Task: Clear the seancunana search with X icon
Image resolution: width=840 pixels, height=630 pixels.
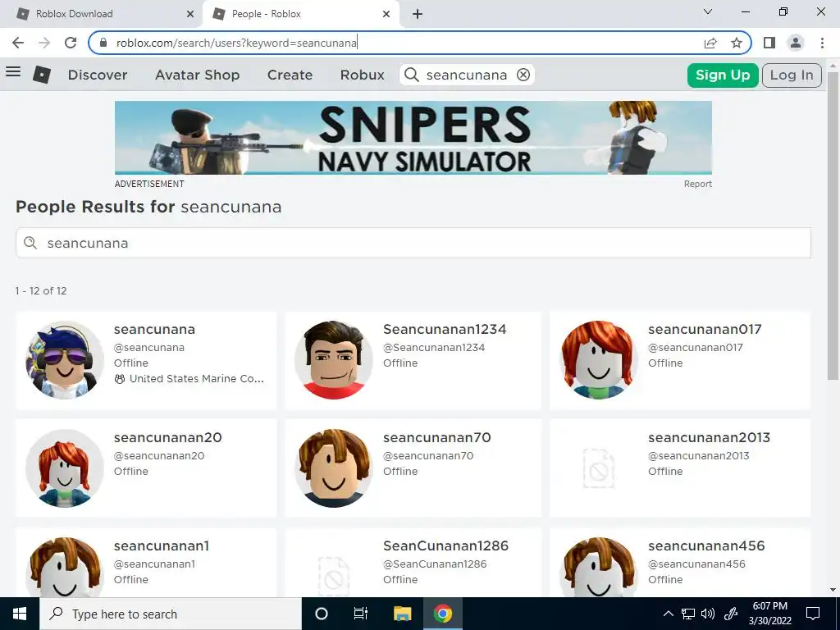Action: (523, 75)
